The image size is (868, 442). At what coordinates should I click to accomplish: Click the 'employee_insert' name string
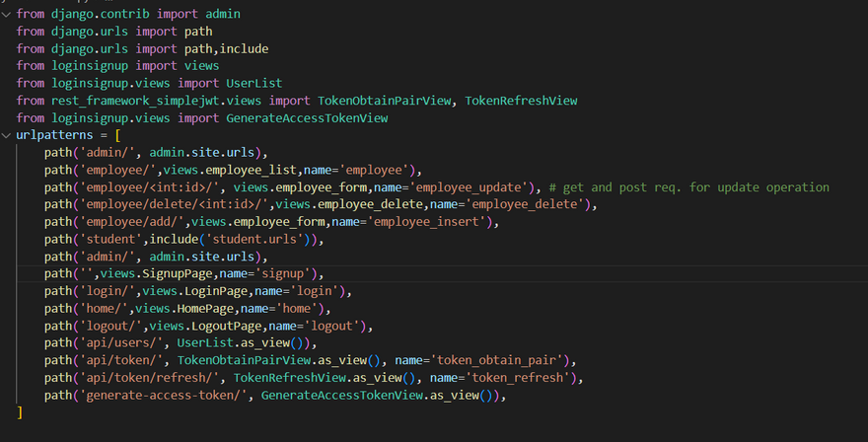click(426, 222)
